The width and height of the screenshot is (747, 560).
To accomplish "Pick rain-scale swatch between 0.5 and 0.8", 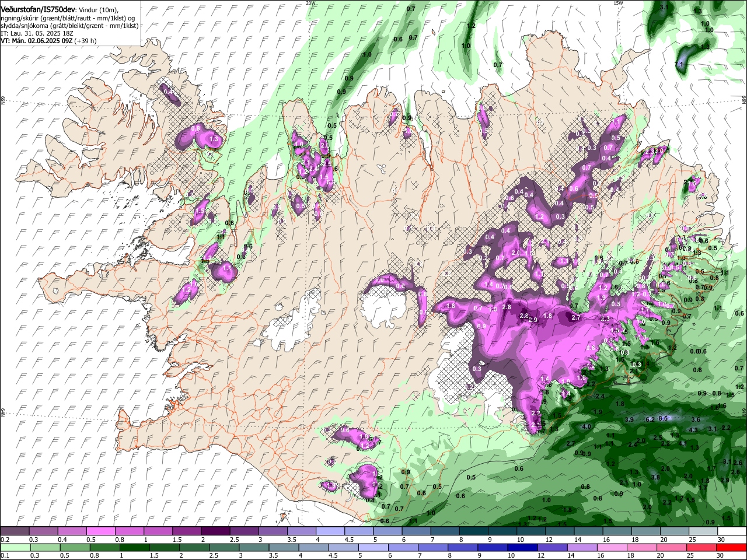I will coord(75,548).
